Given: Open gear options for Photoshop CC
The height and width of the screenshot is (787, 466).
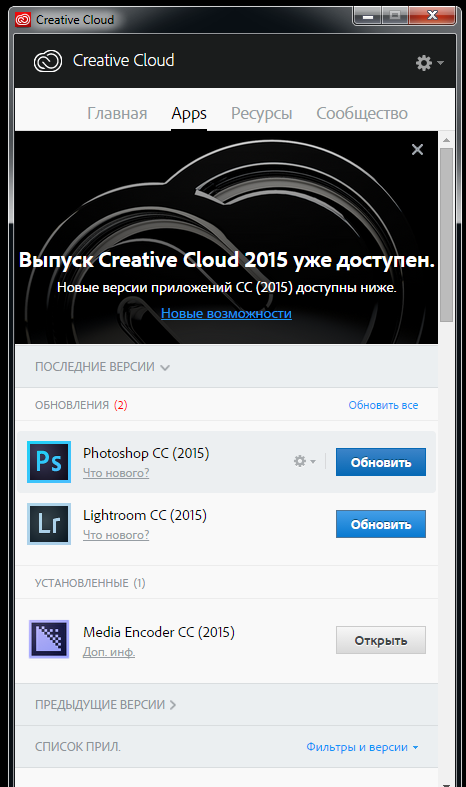Looking at the screenshot, I should click(x=304, y=461).
